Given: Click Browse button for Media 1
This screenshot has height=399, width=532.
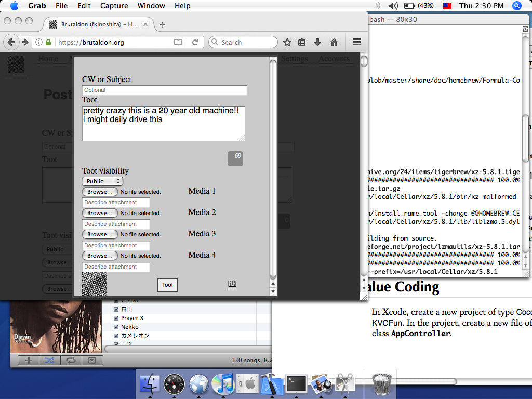Looking at the screenshot, I should pyautogui.click(x=100, y=192).
